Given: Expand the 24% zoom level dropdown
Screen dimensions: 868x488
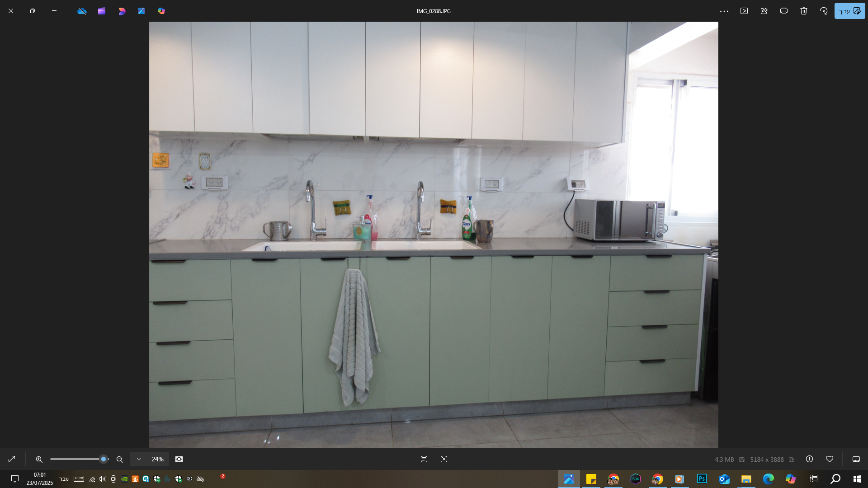Looking at the screenshot, I should (x=139, y=459).
